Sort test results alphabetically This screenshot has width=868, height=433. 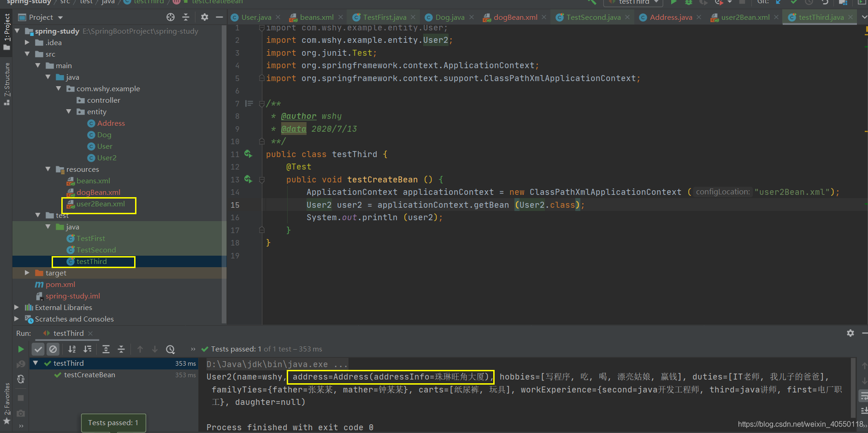click(72, 349)
